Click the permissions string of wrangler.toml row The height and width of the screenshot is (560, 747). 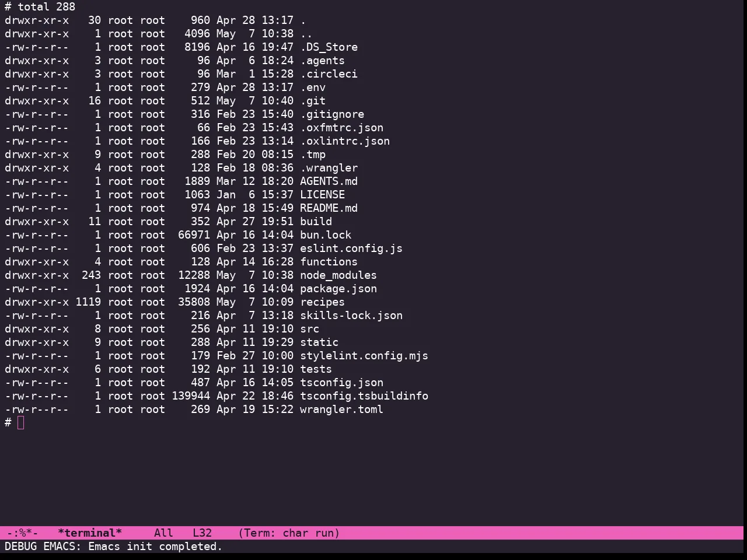pos(37,409)
